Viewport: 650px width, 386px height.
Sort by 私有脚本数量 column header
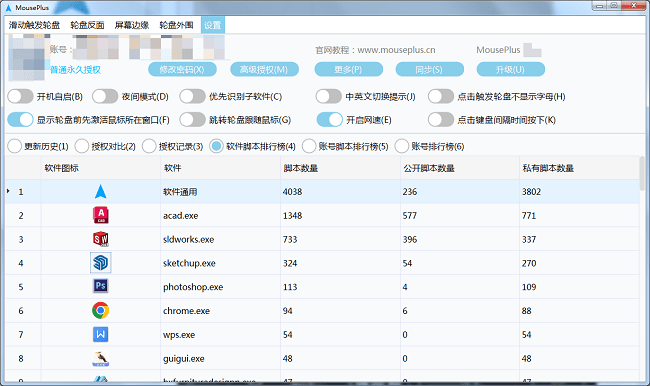579,168
